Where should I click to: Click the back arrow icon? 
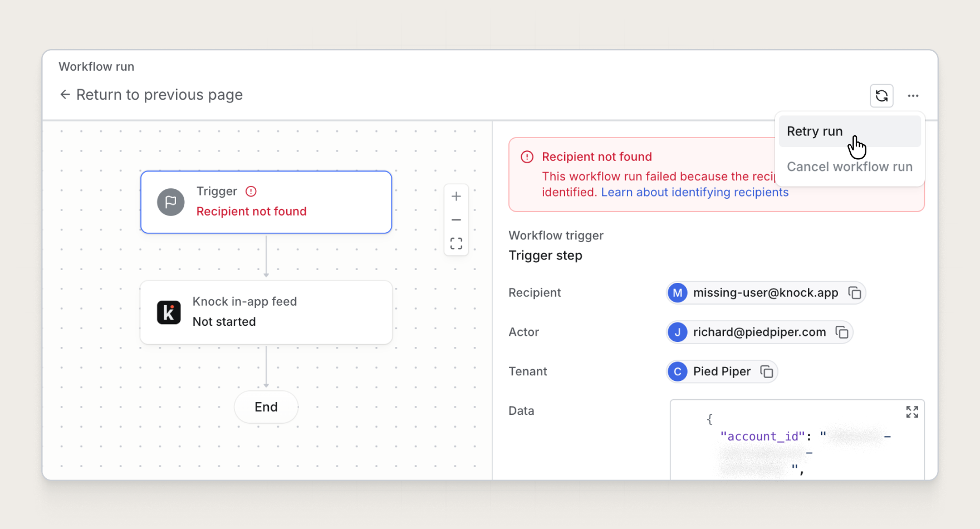coord(65,95)
